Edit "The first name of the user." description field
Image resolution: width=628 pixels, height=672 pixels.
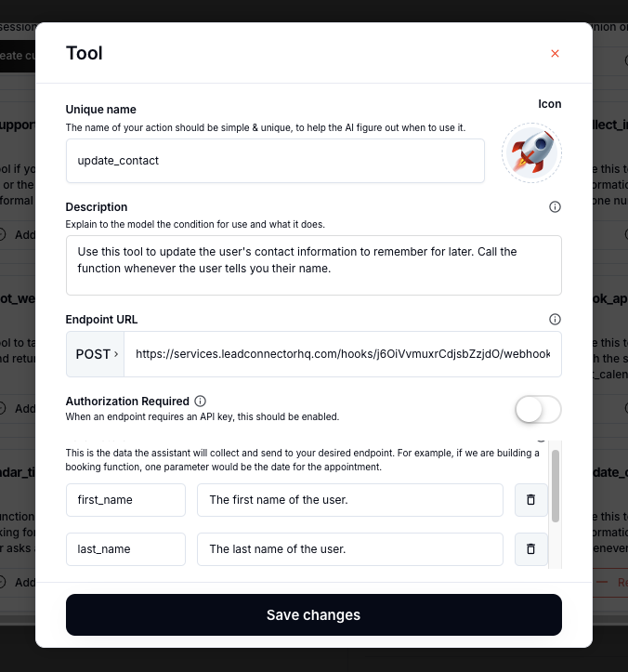click(x=349, y=500)
